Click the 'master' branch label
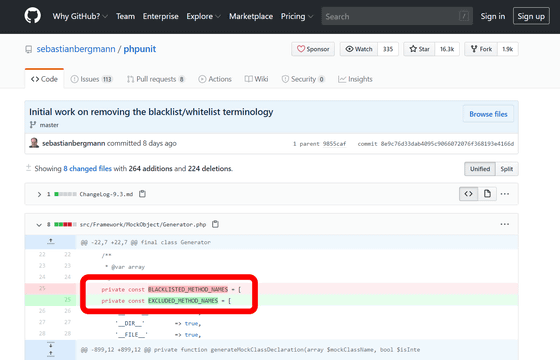The image size is (560, 360). [49, 125]
